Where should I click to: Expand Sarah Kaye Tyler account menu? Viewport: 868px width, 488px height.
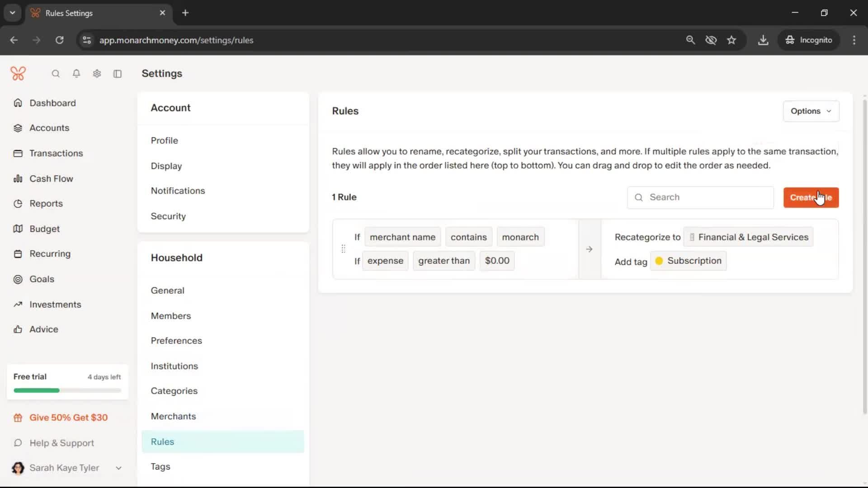[x=118, y=468]
